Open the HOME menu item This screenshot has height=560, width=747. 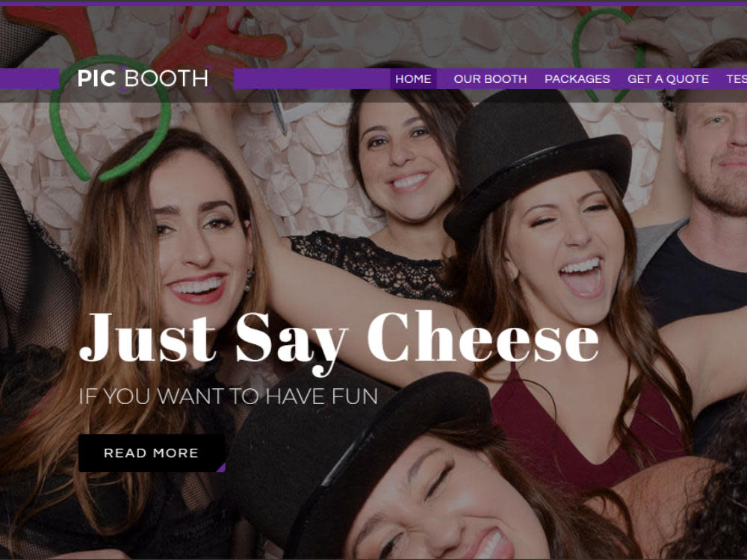coord(413,79)
